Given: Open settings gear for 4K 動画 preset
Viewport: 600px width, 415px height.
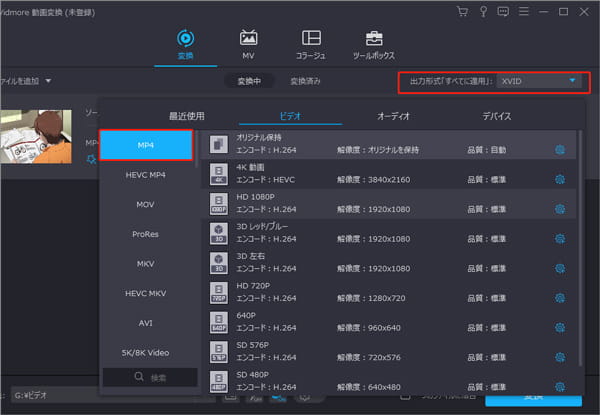Looking at the screenshot, I should point(559,180).
